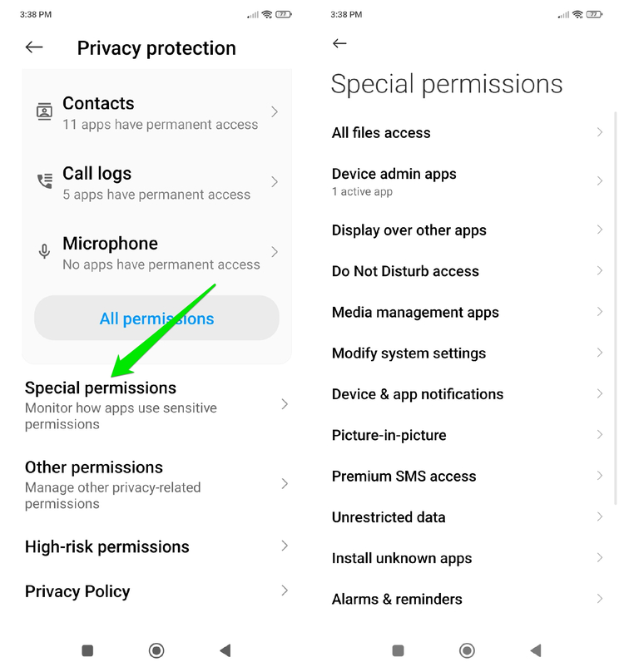Select the Contacts icon
The height and width of the screenshot is (672, 624).
44,112
